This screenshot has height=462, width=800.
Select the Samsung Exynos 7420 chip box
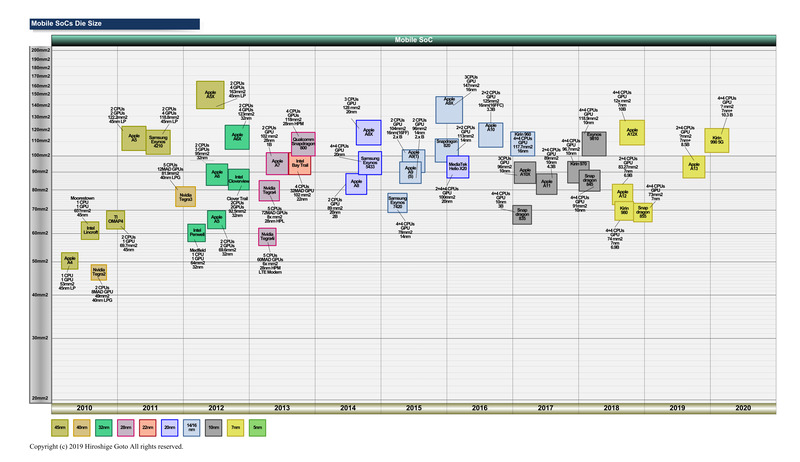coord(397,202)
